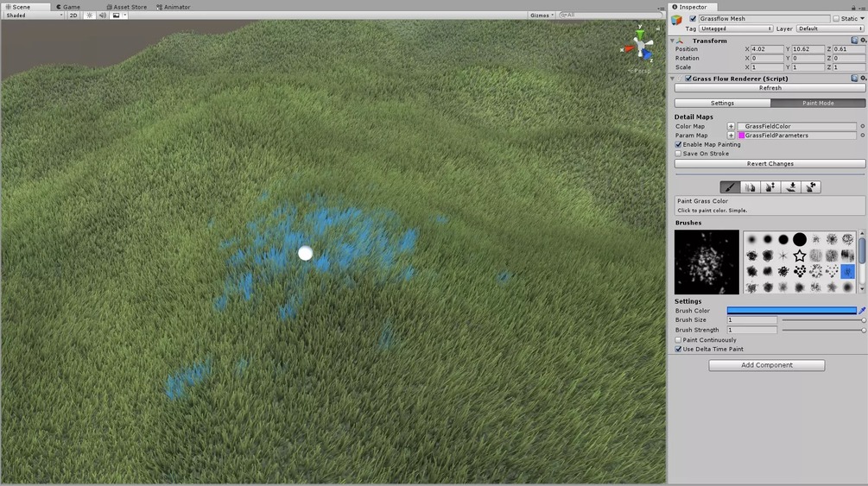868x486 pixels.
Task: Switch to the Animator tab
Action: tap(174, 7)
